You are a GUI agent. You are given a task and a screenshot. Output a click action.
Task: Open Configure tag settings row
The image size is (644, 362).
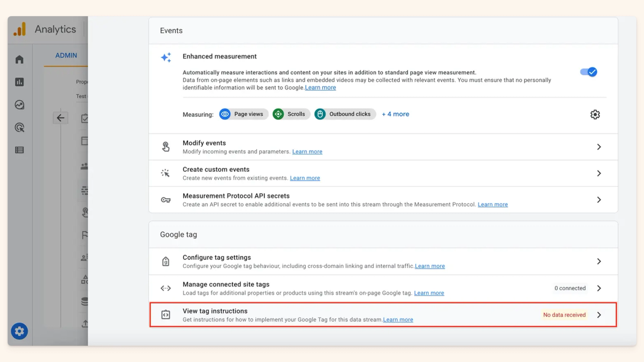pyautogui.click(x=383, y=261)
